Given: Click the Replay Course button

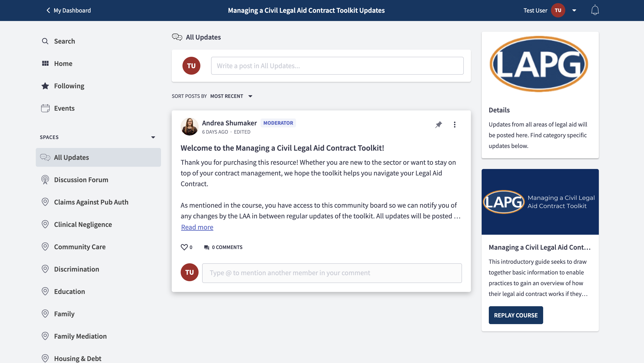Looking at the screenshot, I should [x=515, y=315].
